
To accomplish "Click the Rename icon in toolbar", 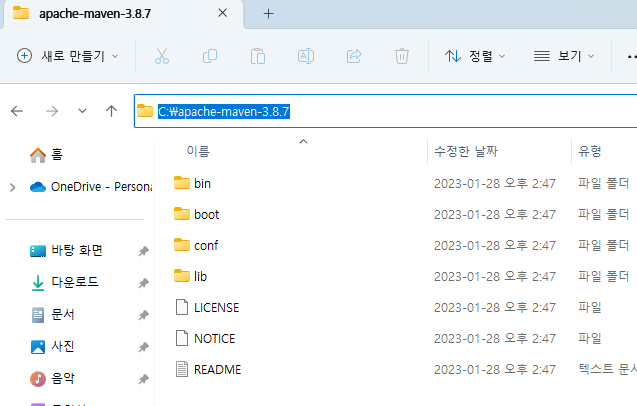I will coord(306,56).
